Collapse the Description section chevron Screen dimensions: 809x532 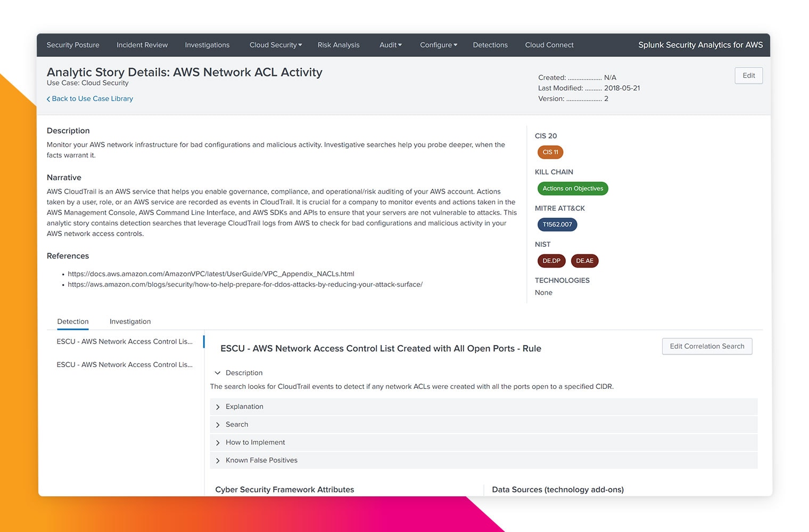218,373
